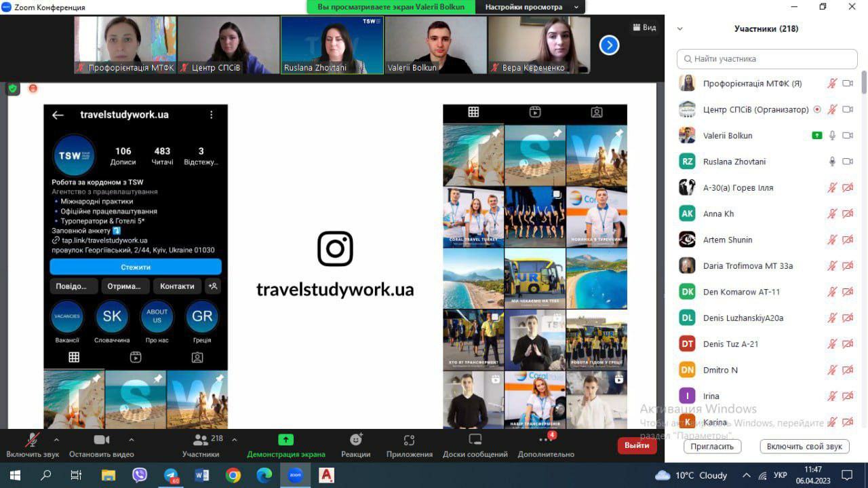Click recording icon beside Центр СПСіВ
868x488 pixels.
(817, 109)
